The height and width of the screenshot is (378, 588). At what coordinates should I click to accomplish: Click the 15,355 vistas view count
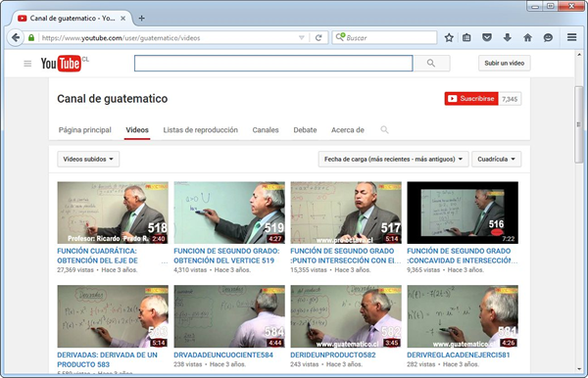(309, 269)
